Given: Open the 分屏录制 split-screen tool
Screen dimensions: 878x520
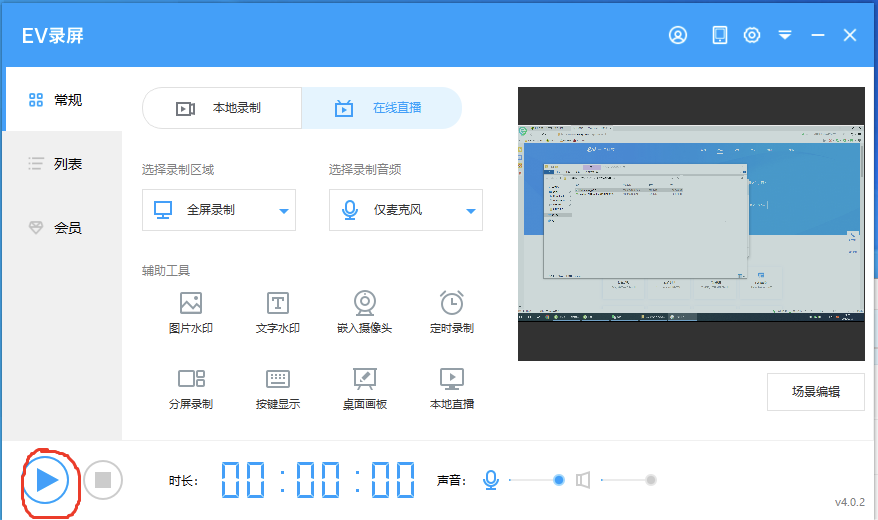Looking at the screenshot, I should (191, 388).
